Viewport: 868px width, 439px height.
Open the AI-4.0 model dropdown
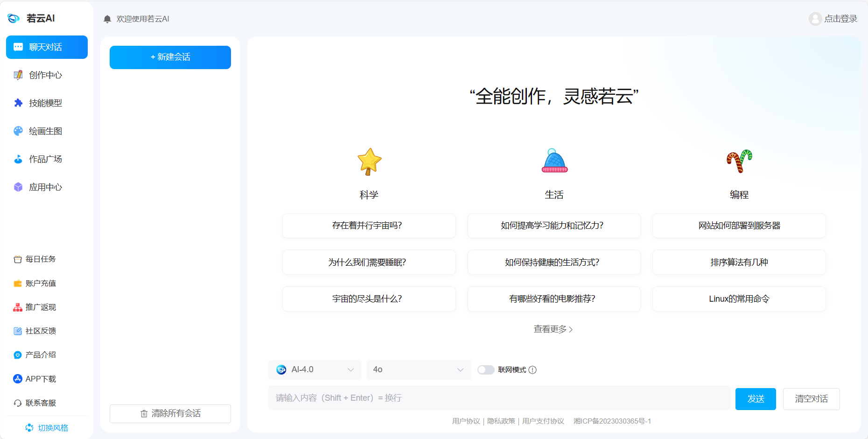[x=315, y=369]
